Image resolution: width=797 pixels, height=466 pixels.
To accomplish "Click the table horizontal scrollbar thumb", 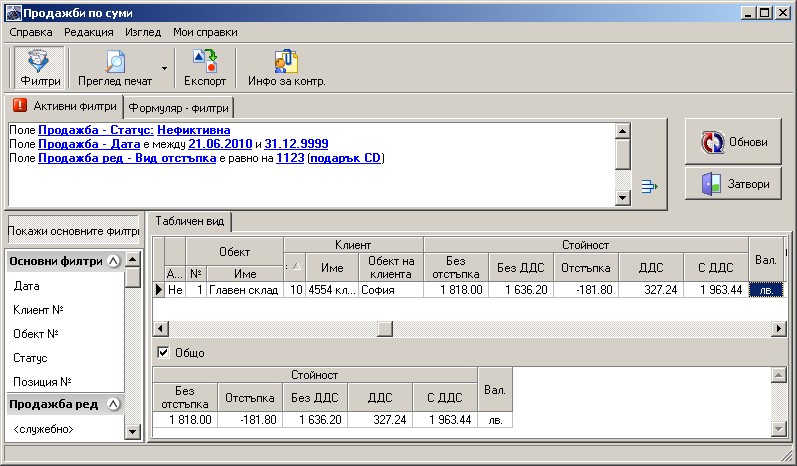I will pyautogui.click(x=385, y=329).
